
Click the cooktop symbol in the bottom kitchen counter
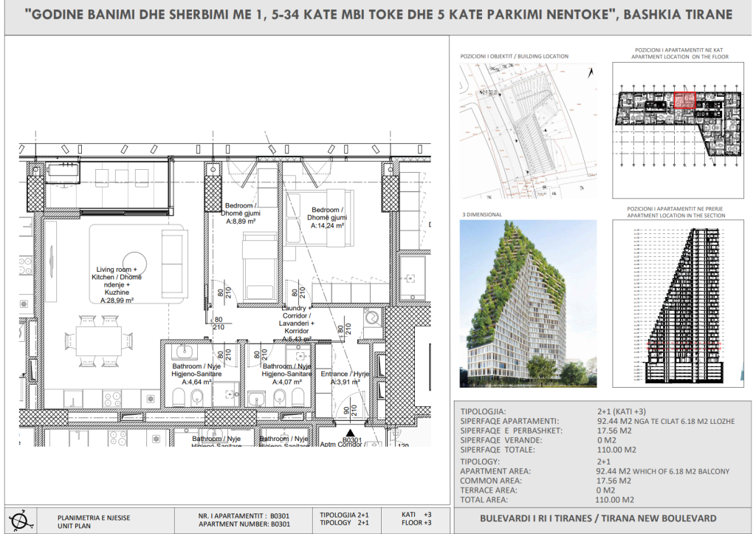point(112,399)
